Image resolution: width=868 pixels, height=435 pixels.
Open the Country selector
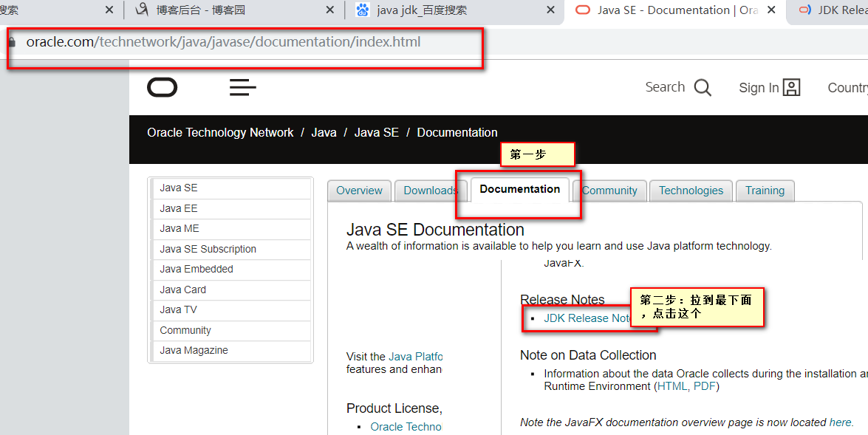click(x=847, y=88)
